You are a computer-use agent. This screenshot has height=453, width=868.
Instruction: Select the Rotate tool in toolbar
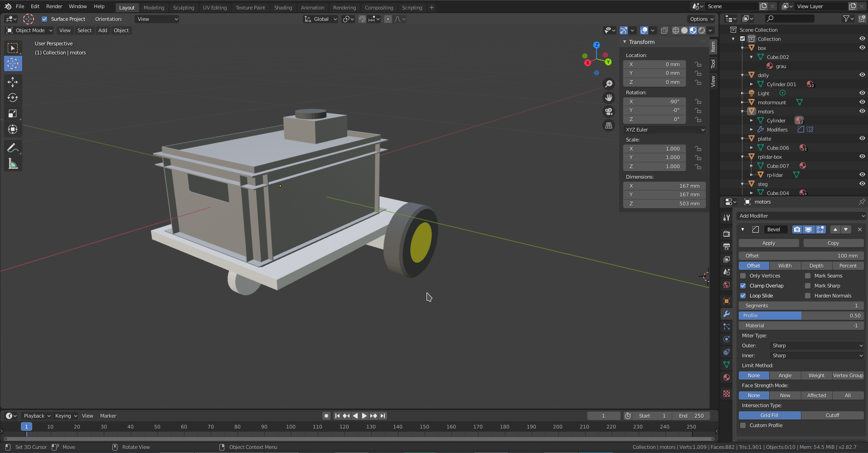tap(13, 97)
